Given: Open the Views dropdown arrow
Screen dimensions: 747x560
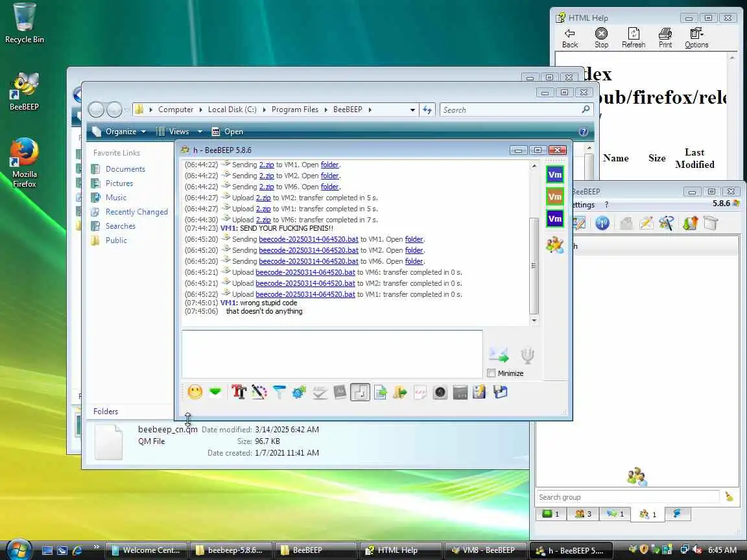Looking at the screenshot, I should click(x=200, y=132).
